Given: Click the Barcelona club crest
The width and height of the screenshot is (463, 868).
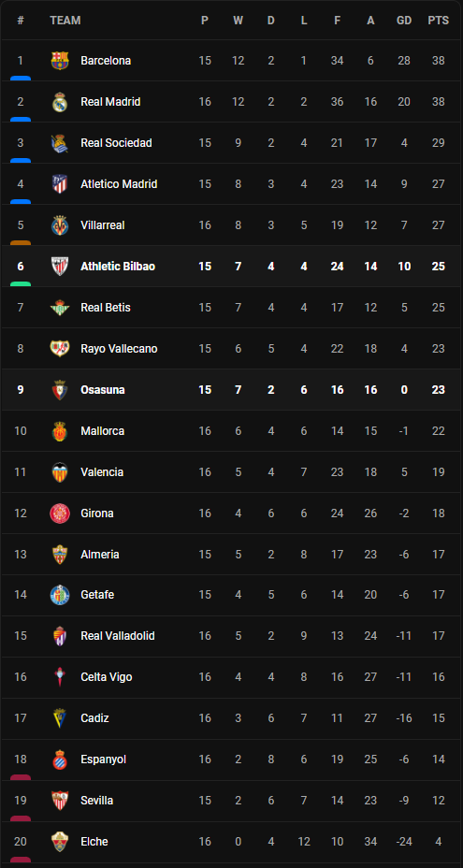Looking at the screenshot, I should pyautogui.click(x=60, y=61).
